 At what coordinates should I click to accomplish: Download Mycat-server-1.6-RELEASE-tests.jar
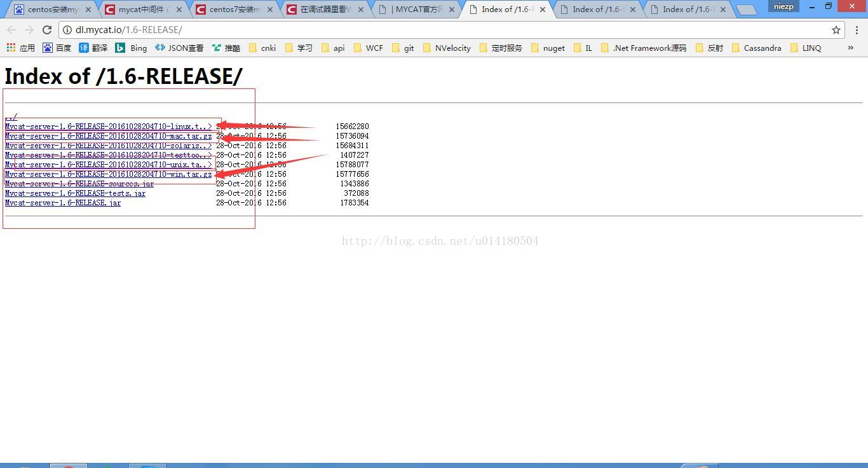[x=75, y=193]
